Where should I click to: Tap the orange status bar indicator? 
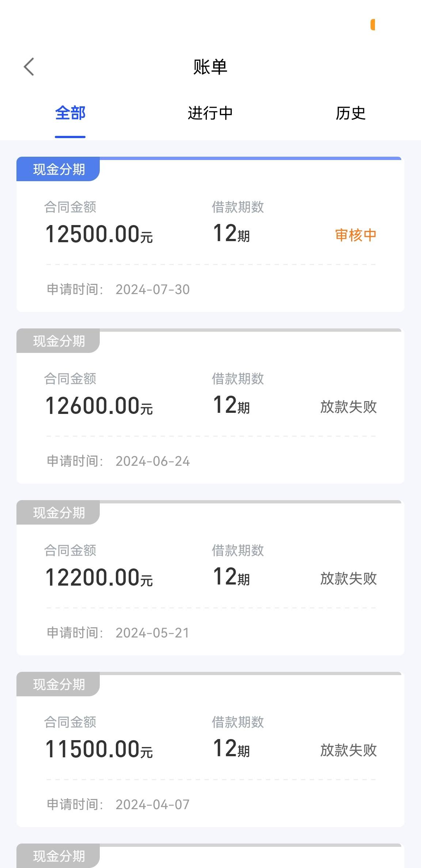(373, 25)
